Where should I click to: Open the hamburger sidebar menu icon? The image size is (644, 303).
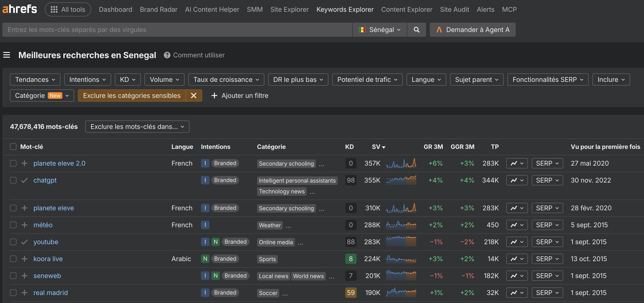point(7,55)
